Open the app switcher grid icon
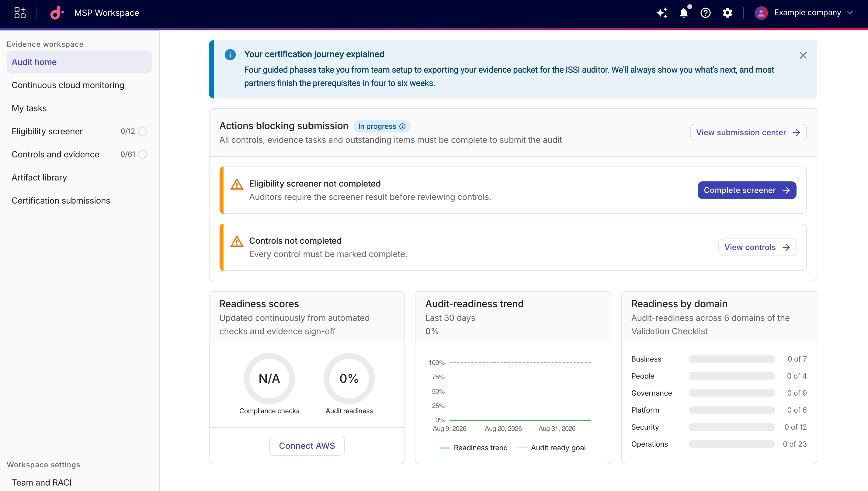868x491 pixels. (20, 13)
